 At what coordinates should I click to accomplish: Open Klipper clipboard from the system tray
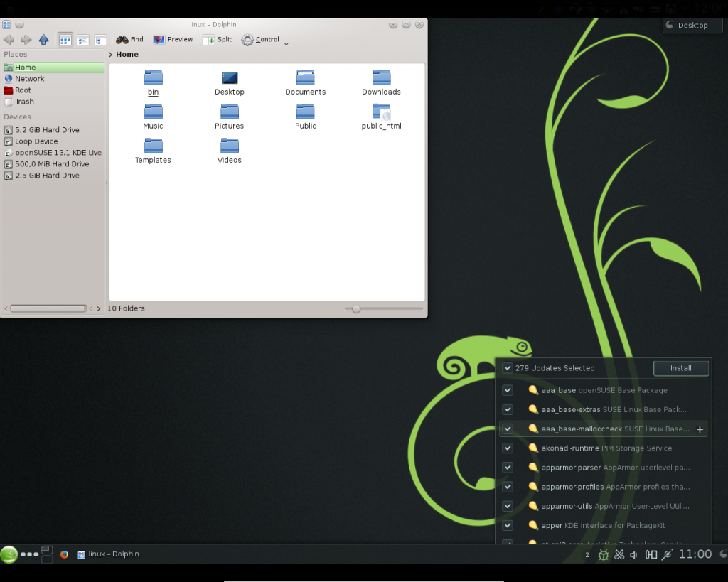point(620,554)
